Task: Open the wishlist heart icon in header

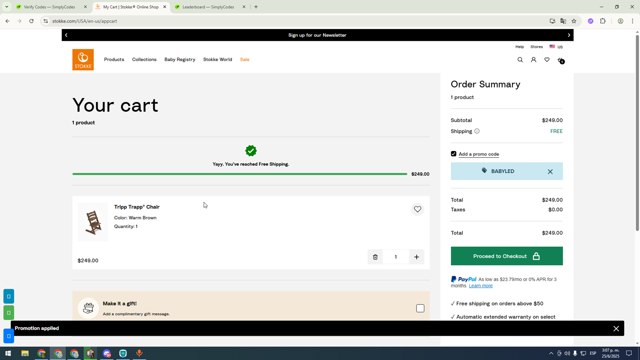Action: (547, 60)
